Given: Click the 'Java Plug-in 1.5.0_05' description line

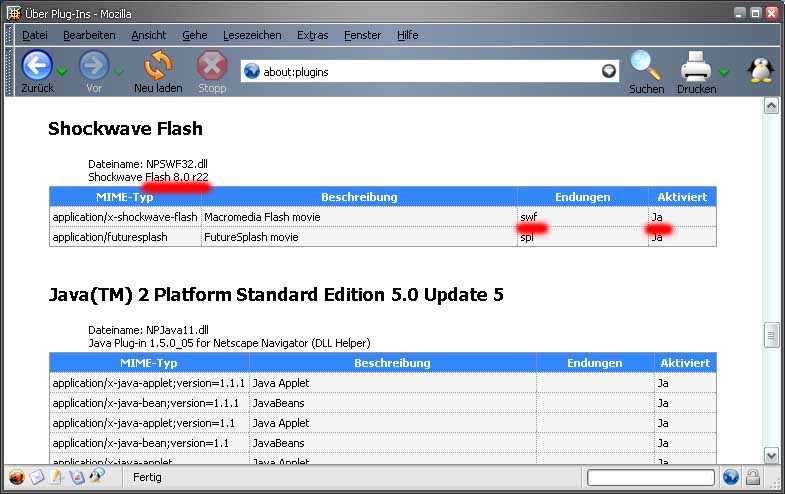Looking at the screenshot, I should tap(229, 343).
